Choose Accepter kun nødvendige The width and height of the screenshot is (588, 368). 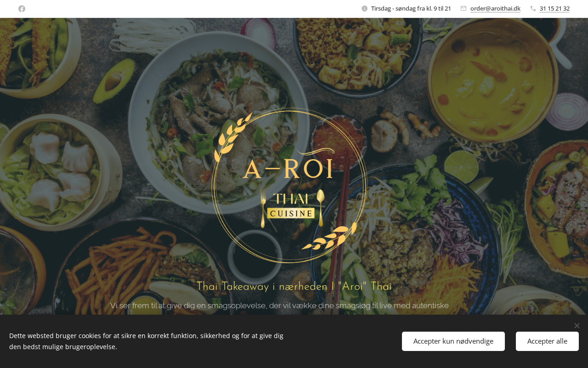[453, 341]
